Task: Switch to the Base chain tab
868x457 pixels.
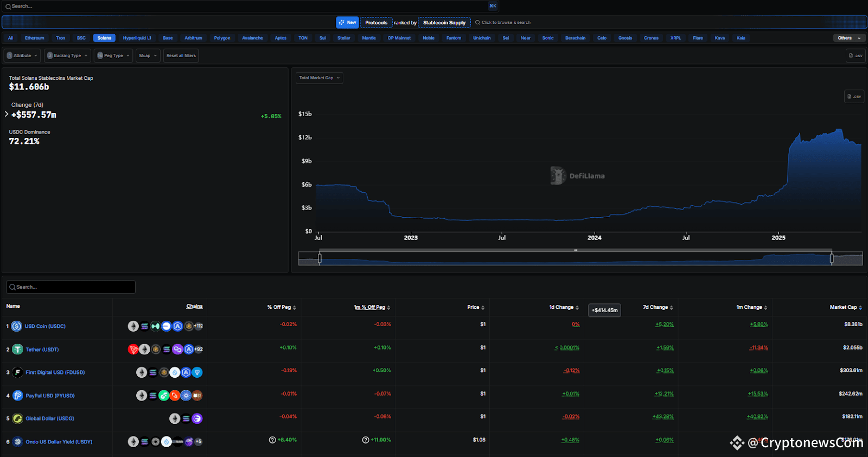Action: 168,38
